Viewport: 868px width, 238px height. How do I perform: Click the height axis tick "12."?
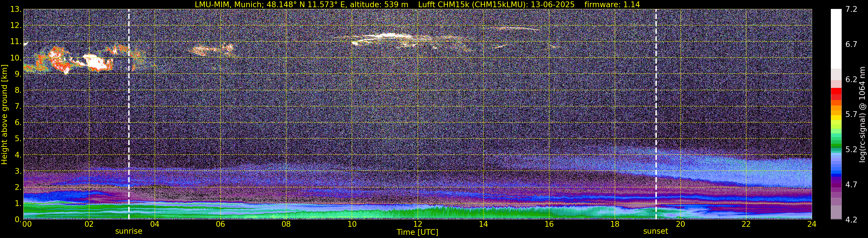click(16, 25)
